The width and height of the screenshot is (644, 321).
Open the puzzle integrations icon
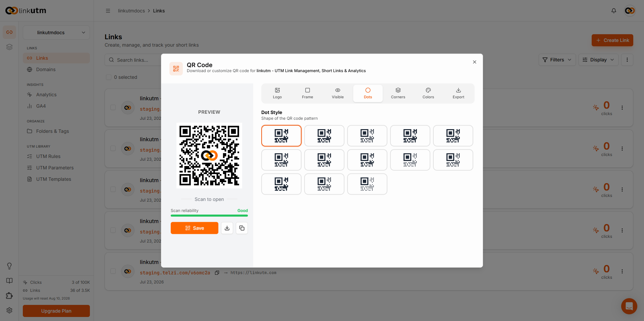pyautogui.click(x=9, y=296)
